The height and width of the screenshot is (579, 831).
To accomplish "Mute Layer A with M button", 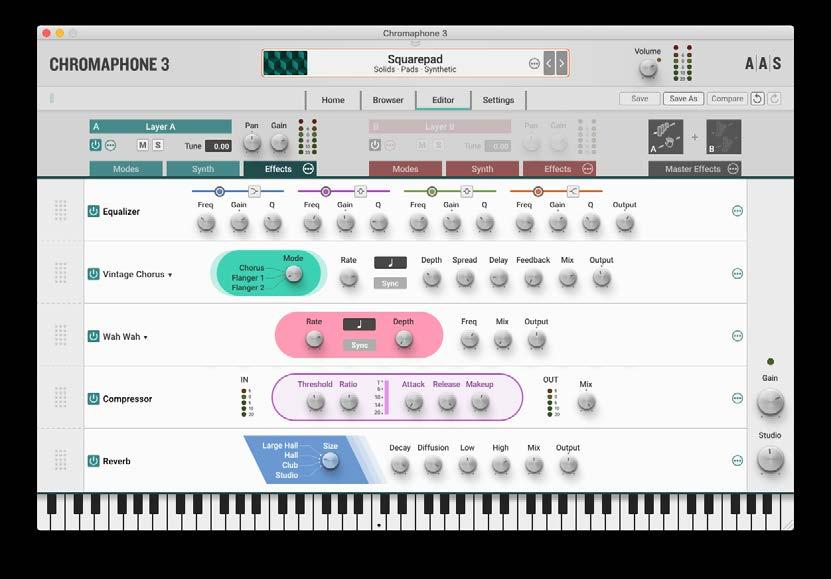I will click(143, 145).
